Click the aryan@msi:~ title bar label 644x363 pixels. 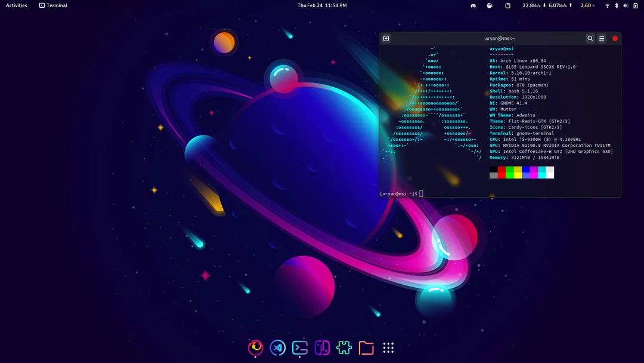(x=501, y=38)
